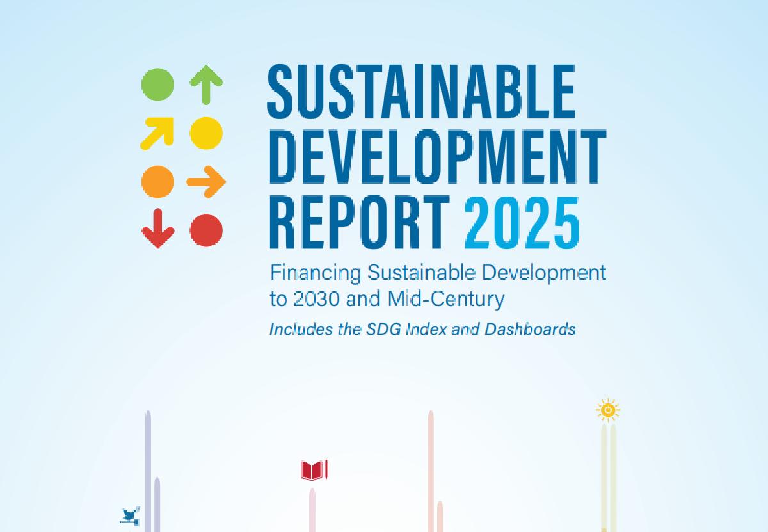Click the word SUSTAINABLE in the title
The image size is (768, 532).
tap(420, 91)
